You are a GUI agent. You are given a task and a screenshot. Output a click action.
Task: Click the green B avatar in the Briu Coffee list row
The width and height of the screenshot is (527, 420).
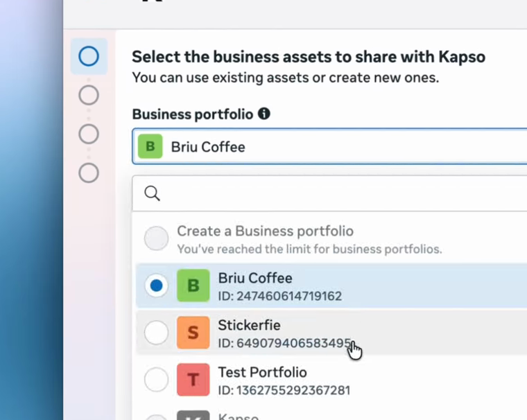(x=193, y=286)
